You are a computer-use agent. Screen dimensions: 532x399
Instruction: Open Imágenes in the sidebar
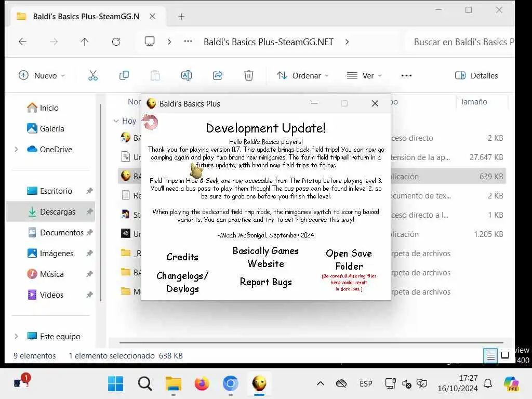[51, 253]
